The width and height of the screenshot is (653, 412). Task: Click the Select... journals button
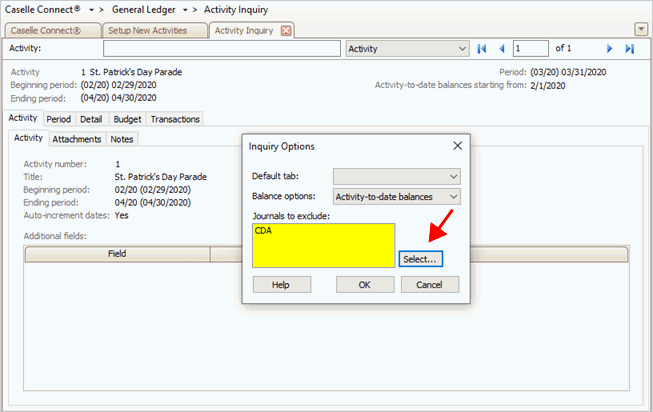coord(420,259)
